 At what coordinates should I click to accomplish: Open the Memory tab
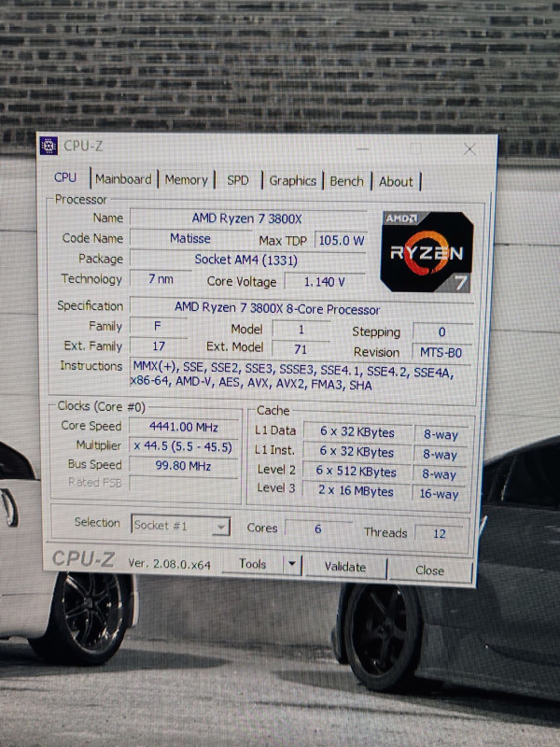pos(186,180)
